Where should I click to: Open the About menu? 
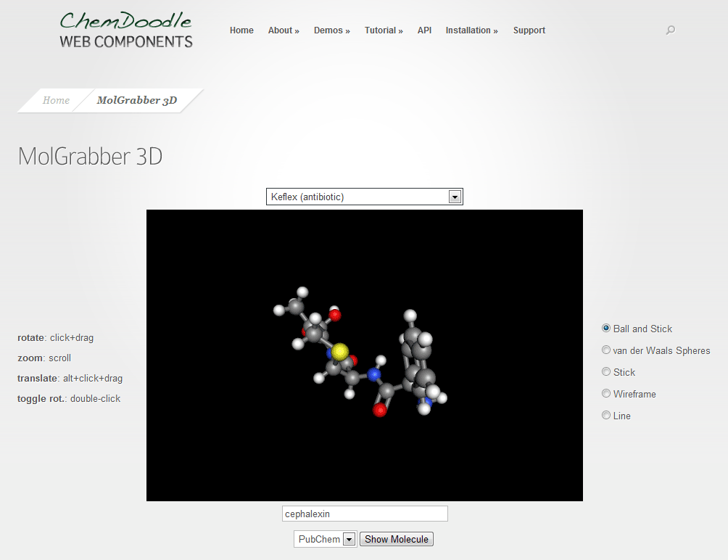(x=284, y=30)
